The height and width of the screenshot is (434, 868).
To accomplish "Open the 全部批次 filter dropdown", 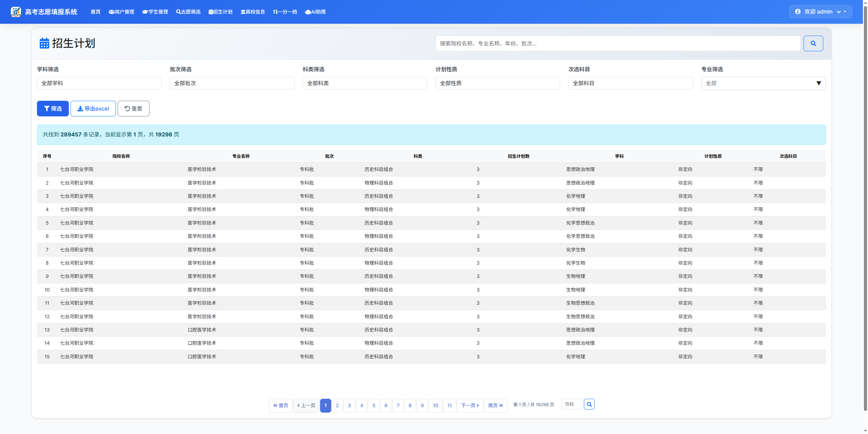I will point(232,83).
